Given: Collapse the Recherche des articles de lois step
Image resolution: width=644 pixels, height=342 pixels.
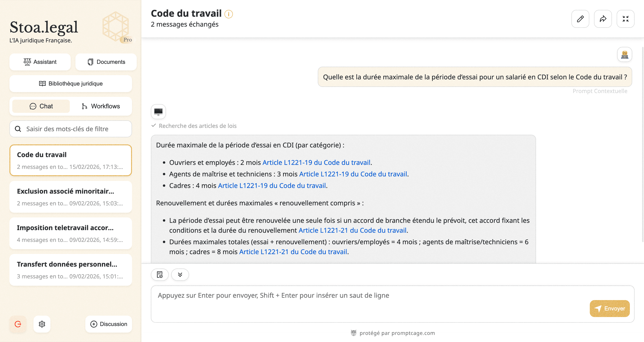Looking at the screenshot, I should point(194,126).
